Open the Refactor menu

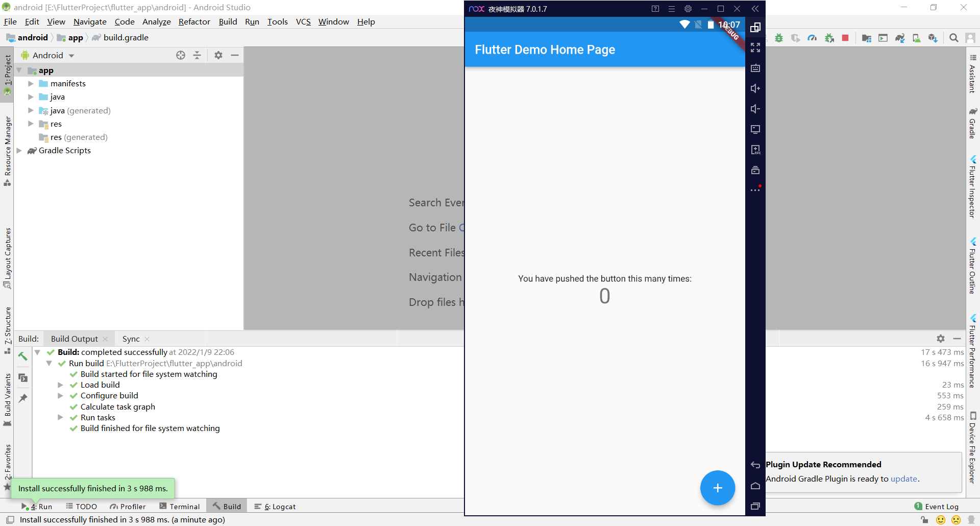click(194, 21)
